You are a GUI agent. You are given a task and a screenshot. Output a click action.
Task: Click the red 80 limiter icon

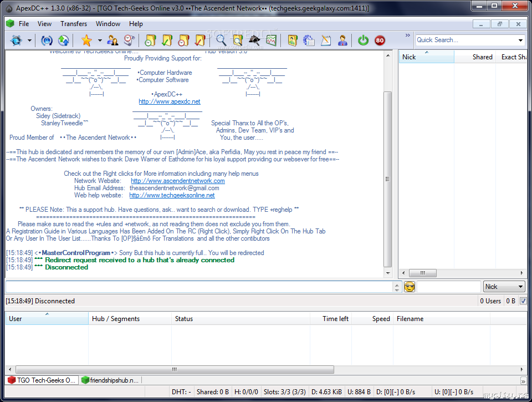(380, 40)
